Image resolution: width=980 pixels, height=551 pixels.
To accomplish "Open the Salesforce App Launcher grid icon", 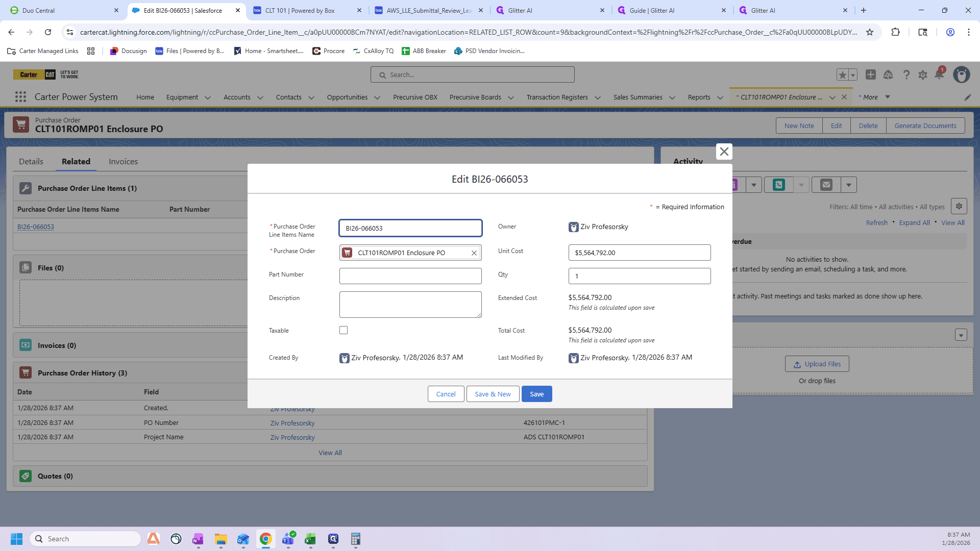I will pos(20,97).
